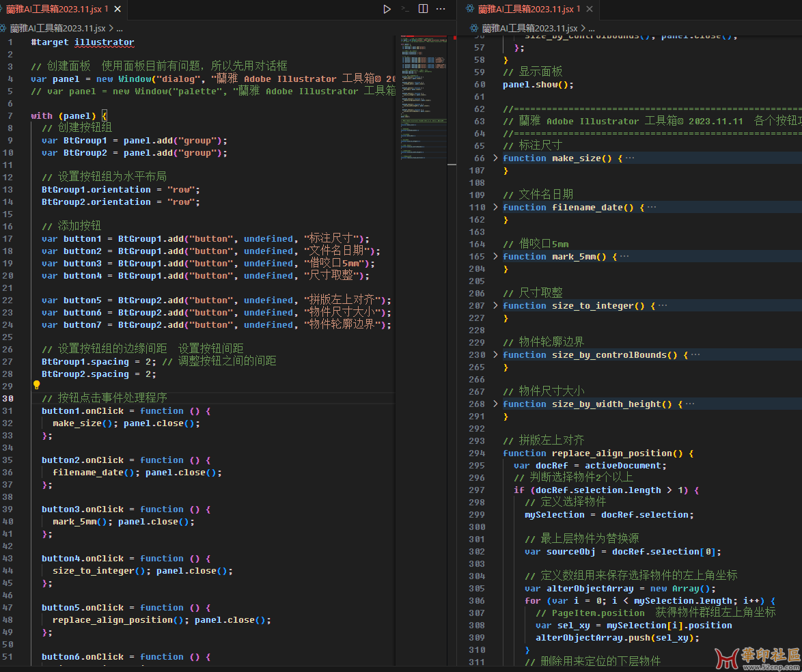Open the More Actions ellipsis menu
Image resolution: width=802 pixels, height=672 pixels.
click(x=441, y=9)
